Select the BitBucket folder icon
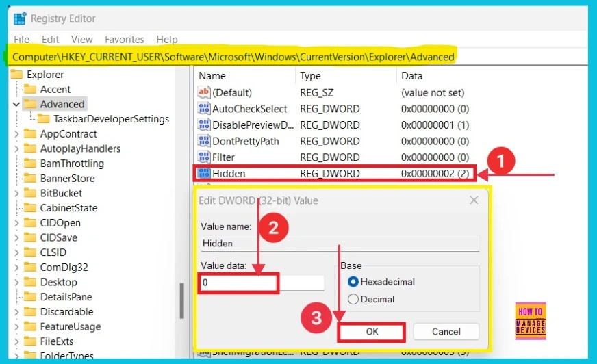Screen dimensions: 597x364 30,193
